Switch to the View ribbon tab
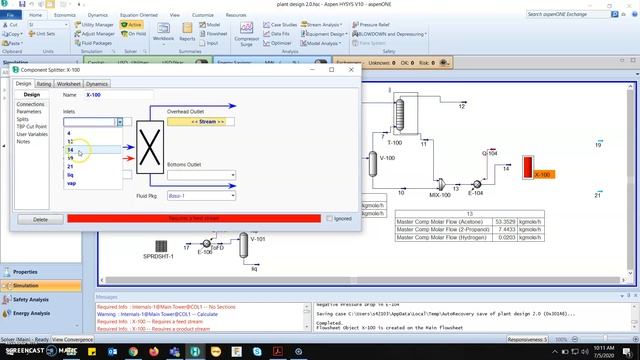The image size is (640, 360). (x=175, y=15)
